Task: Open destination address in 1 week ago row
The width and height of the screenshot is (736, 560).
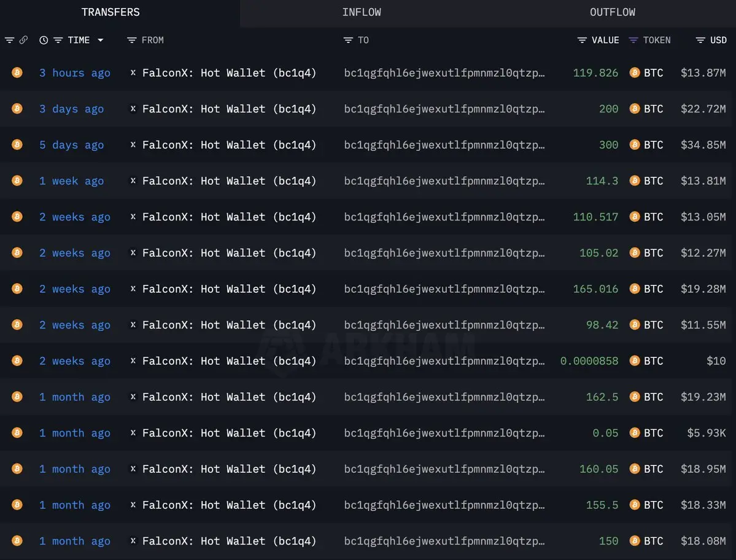Action: [x=444, y=181]
